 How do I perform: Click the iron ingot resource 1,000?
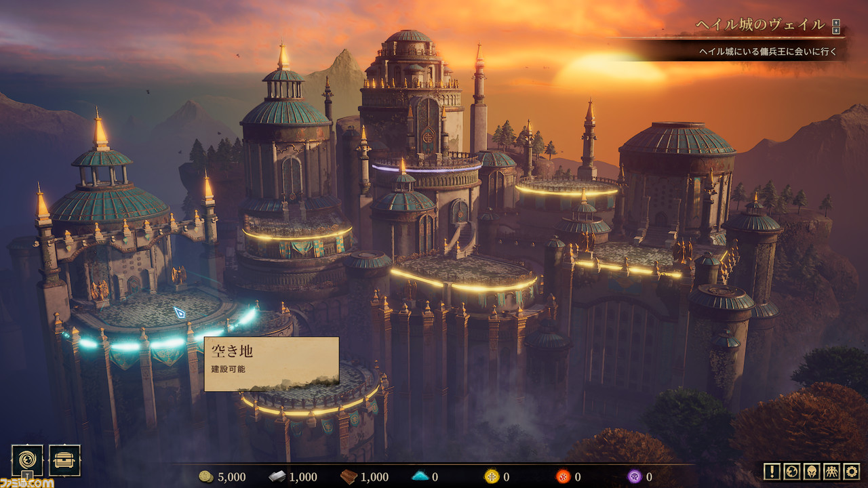(293, 477)
